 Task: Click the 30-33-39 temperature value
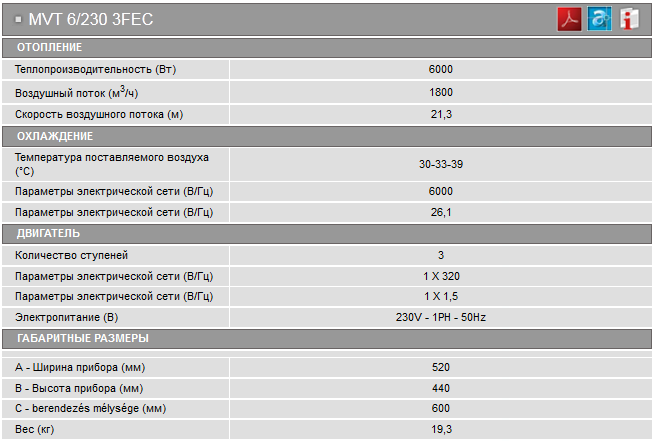pos(441,164)
